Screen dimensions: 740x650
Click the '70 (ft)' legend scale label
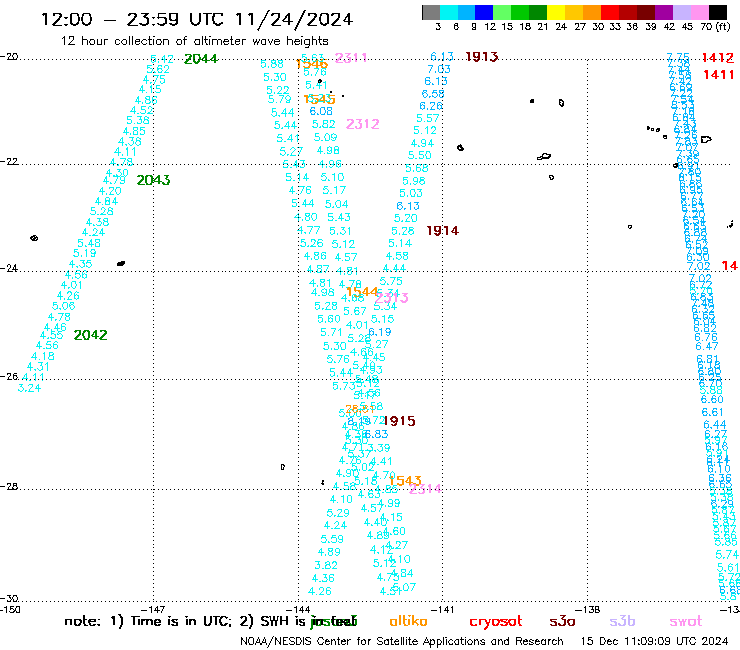click(715, 27)
